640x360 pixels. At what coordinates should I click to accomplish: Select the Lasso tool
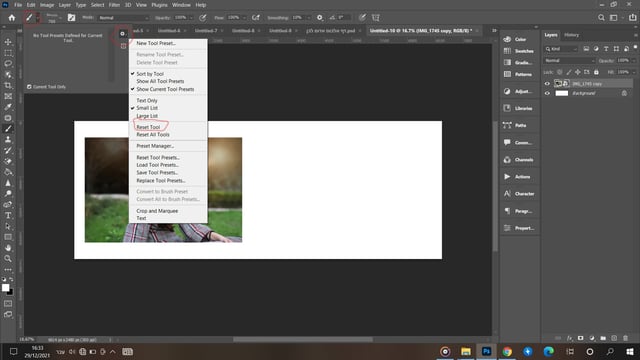(8, 64)
